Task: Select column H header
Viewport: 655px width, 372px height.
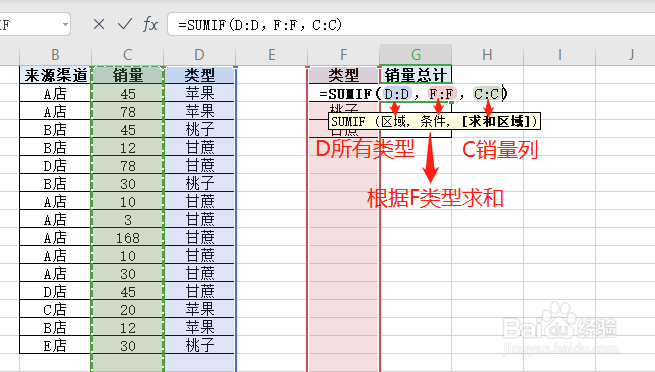Action: point(487,55)
